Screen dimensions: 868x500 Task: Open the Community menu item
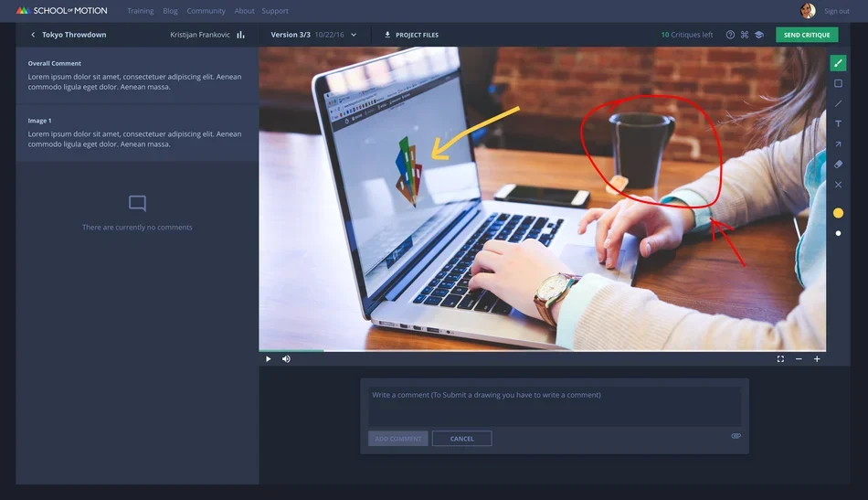pos(206,11)
